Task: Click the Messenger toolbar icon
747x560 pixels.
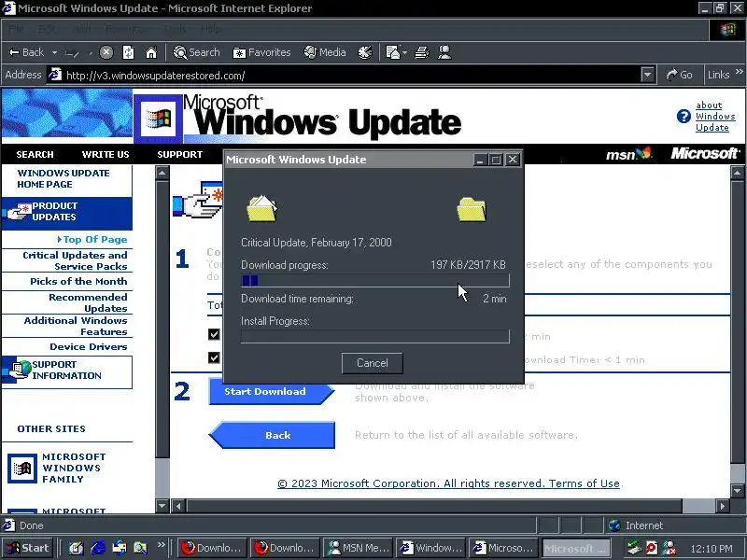Action: [x=444, y=52]
